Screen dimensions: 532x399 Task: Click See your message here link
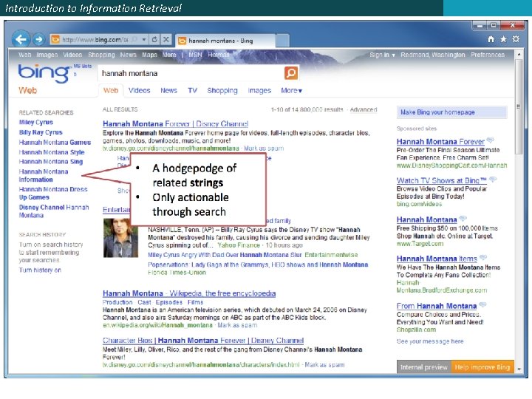point(430,341)
